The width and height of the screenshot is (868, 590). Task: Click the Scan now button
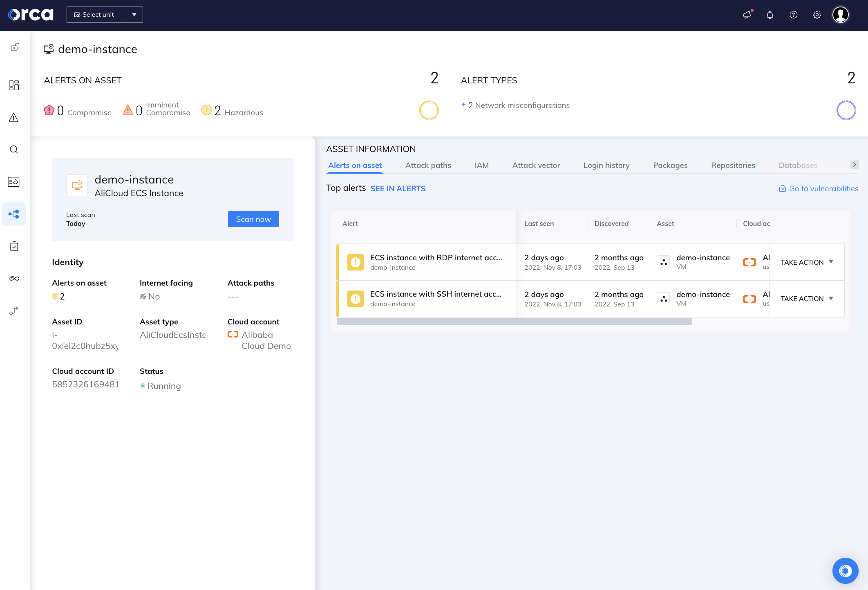(253, 219)
